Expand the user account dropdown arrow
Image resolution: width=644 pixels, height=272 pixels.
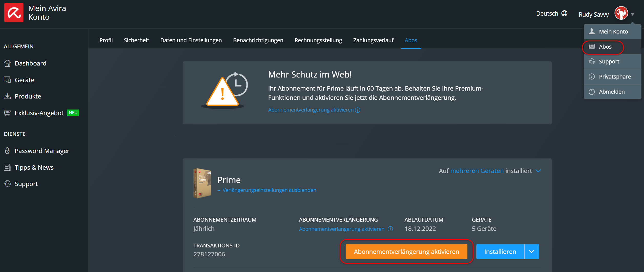point(633,14)
